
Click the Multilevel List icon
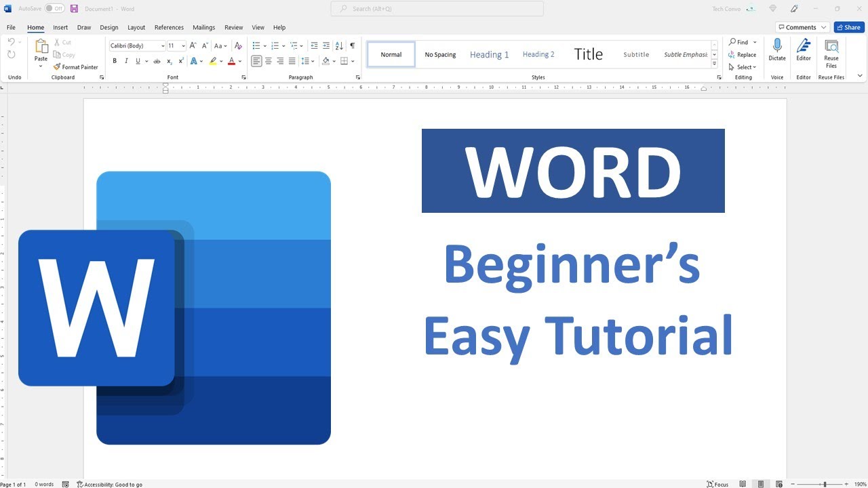[294, 45]
